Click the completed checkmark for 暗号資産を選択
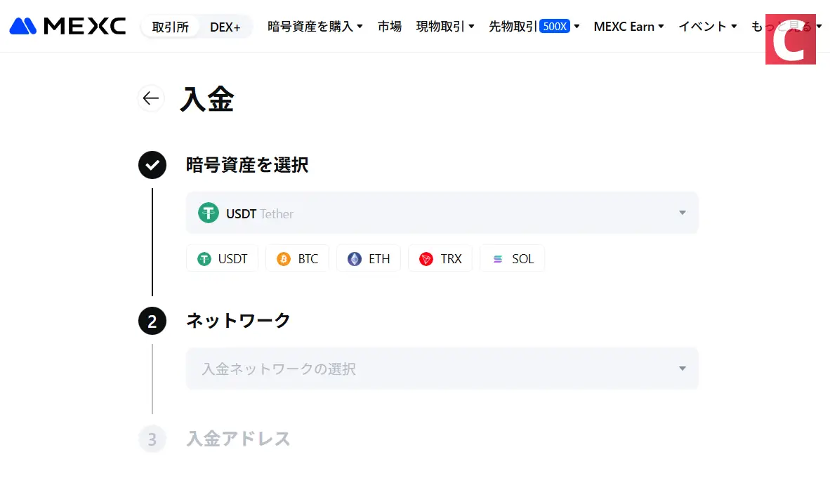This screenshot has width=830, height=504. point(152,165)
